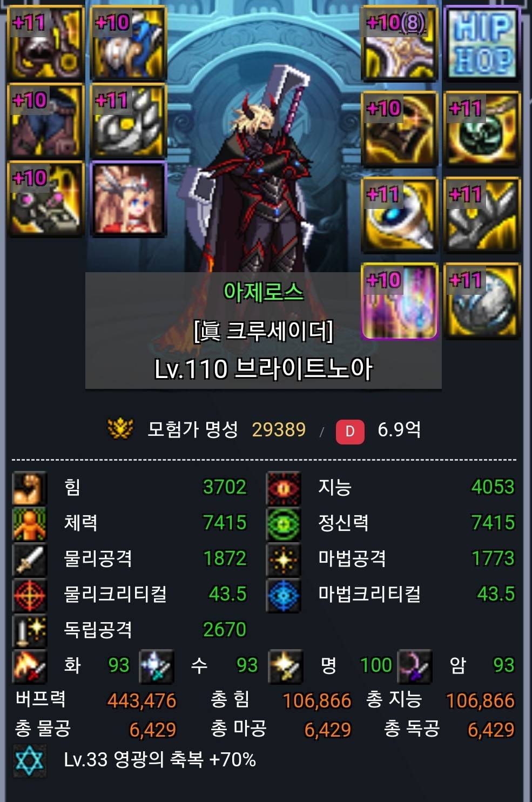Viewport: 532px width, 802px height.
Task: Click the 힘 strength muscle icon
Action: coord(30,488)
